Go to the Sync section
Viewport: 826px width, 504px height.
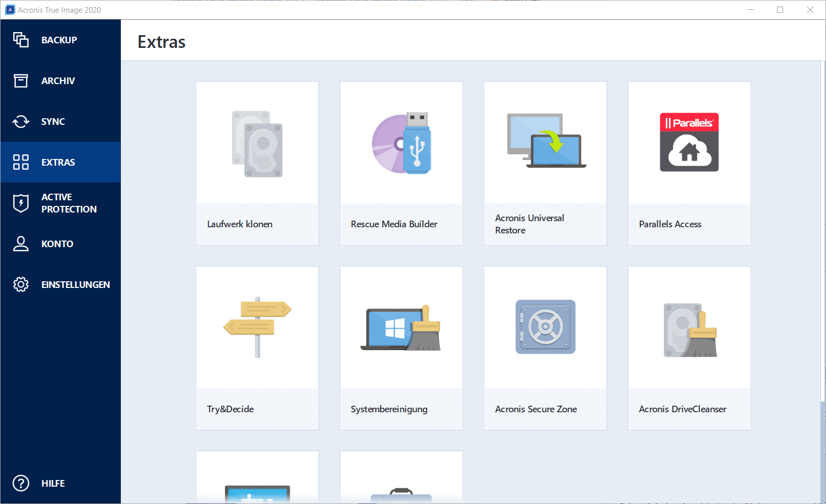click(53, 121)
